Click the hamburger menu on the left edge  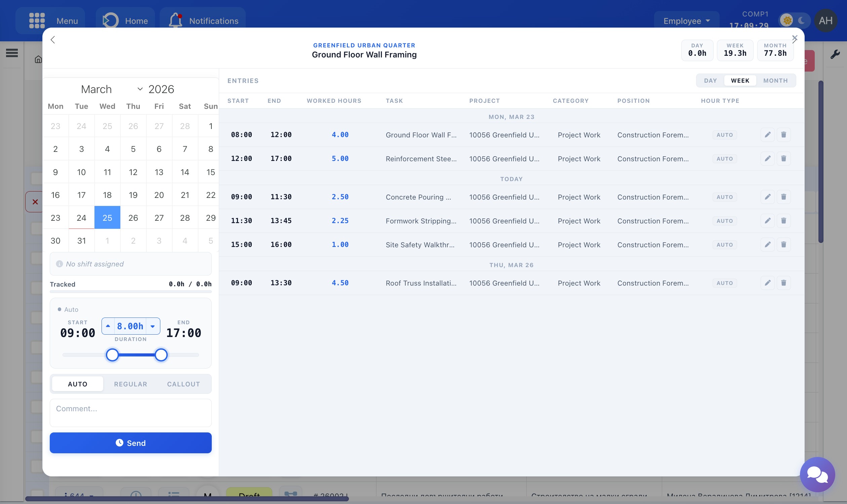(x=11, y=53)
